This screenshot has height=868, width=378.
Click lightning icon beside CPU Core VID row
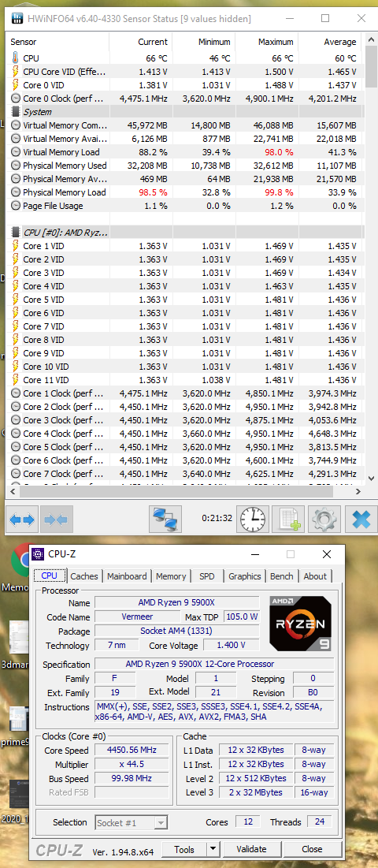(15, 72)
